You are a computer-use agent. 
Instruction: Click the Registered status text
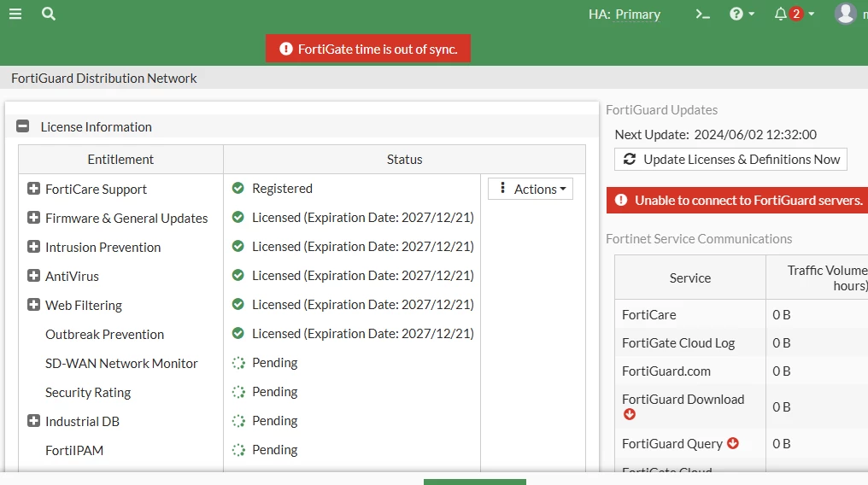click(282, 188)
